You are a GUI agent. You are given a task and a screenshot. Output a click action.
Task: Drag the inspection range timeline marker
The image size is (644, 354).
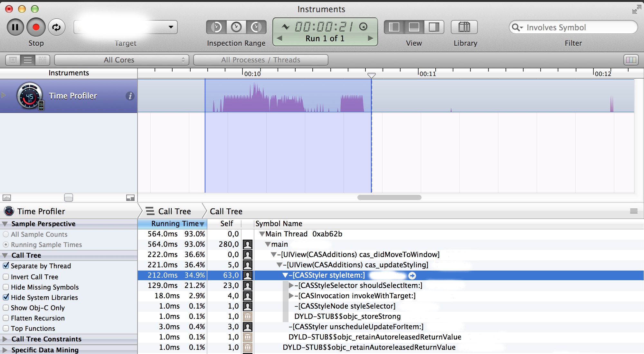pyautogui.click(x=371, y=75)
